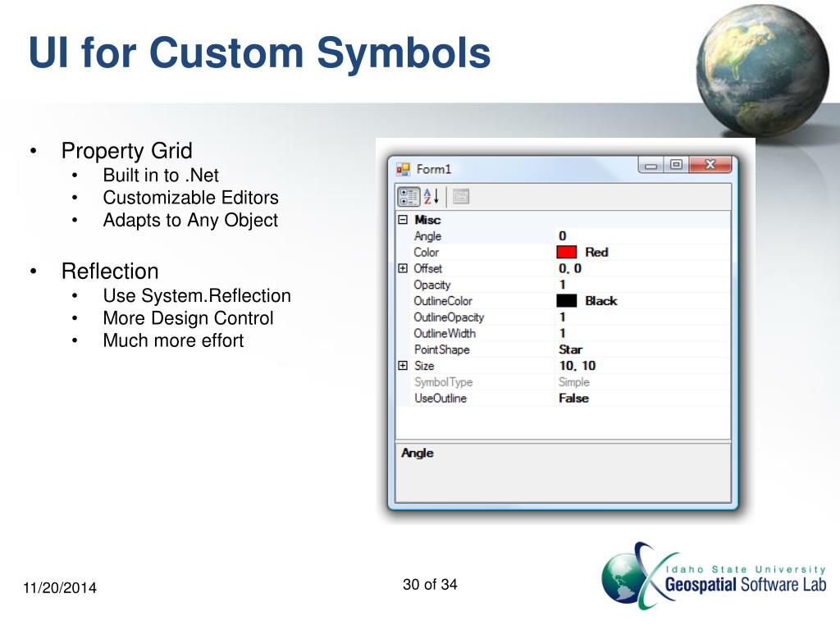
Task: Select the PointShape property label
Action: pyautogui.click(x=442, y=349)
